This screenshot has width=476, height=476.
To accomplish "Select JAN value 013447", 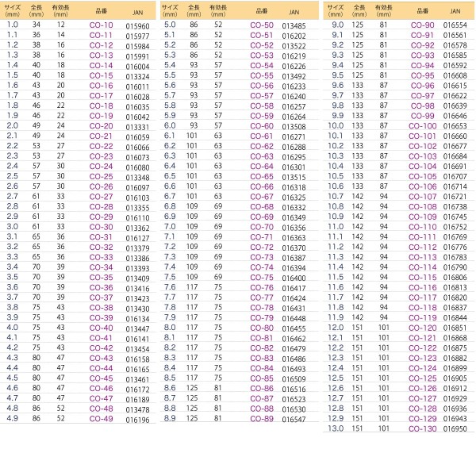I will point(137,329).
